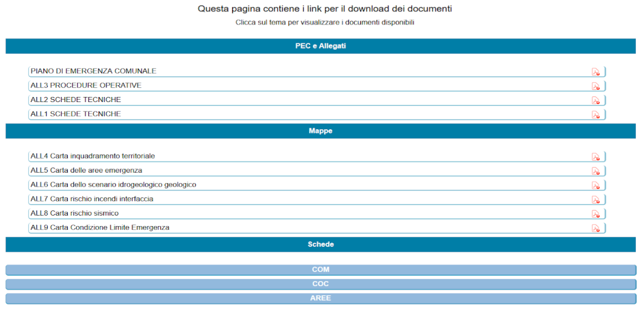Open PDF icon for ALL8 Carta rischio sismico

point(596,214)
